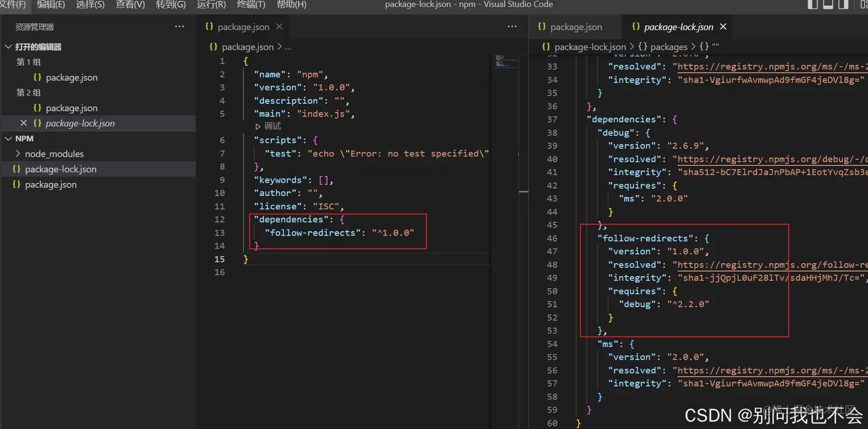Click the "version" key on line 3
This screenshot has height=429, width=868.
[x=278, y=87]
